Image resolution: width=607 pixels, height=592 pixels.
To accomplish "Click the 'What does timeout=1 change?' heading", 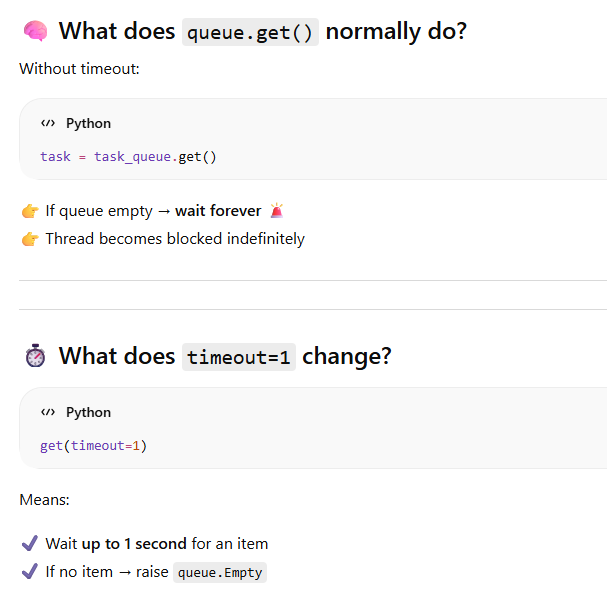I will (225, 356).
